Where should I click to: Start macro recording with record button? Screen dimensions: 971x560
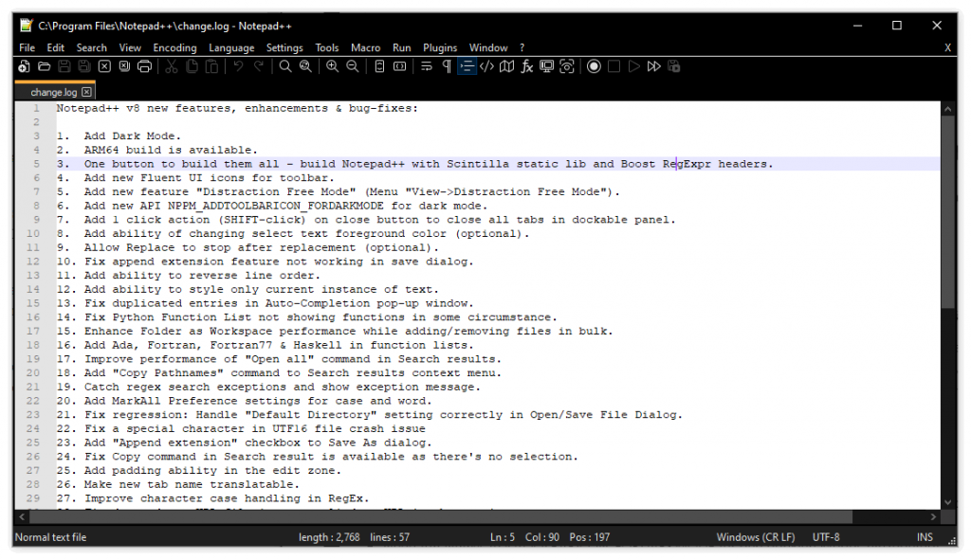594,66
